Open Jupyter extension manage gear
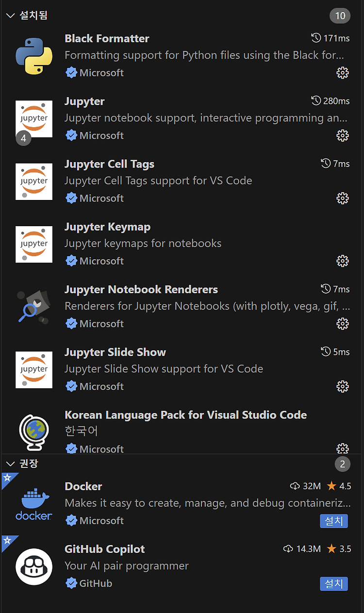 pyautogui.click(x=343, y=135)
